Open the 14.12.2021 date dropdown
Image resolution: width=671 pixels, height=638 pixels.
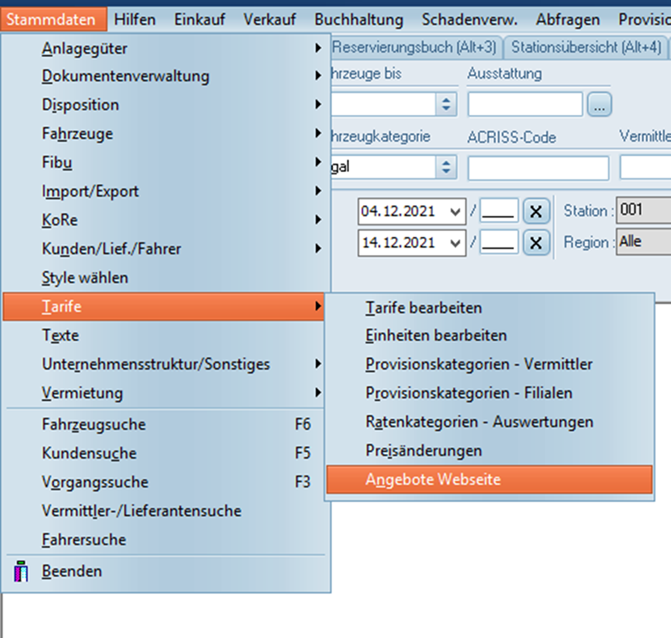[x=456, y=242]
